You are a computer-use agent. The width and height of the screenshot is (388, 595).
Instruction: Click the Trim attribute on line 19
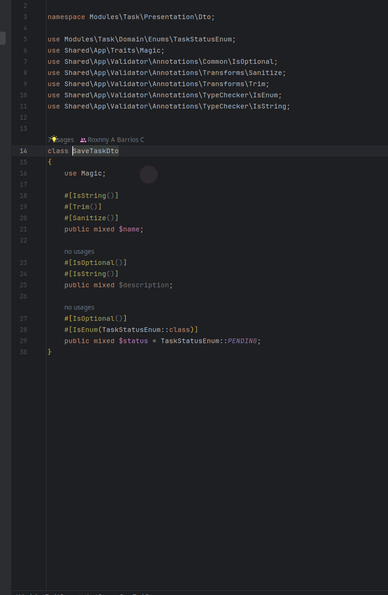click(x=83, y=207)
